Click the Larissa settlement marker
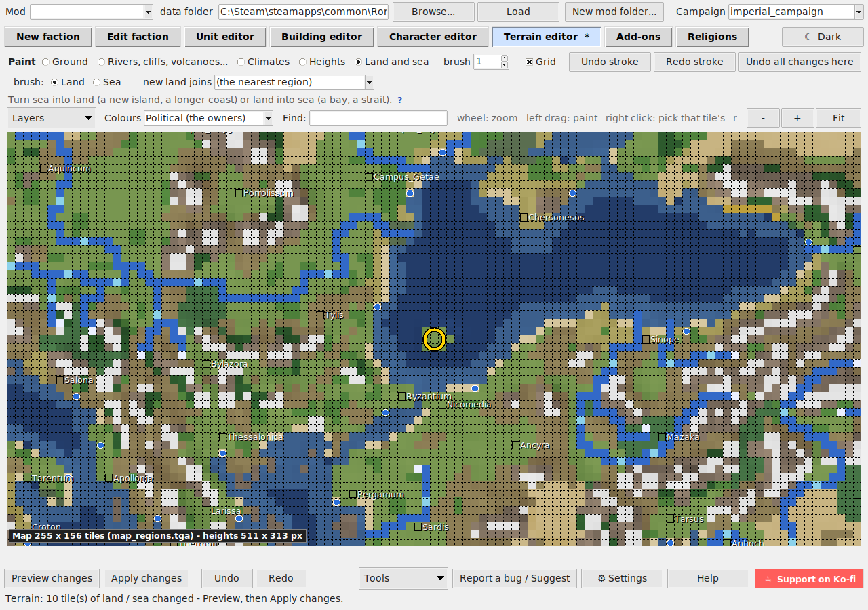The height and width of the screenshot is (610, 868). point(206,510)
